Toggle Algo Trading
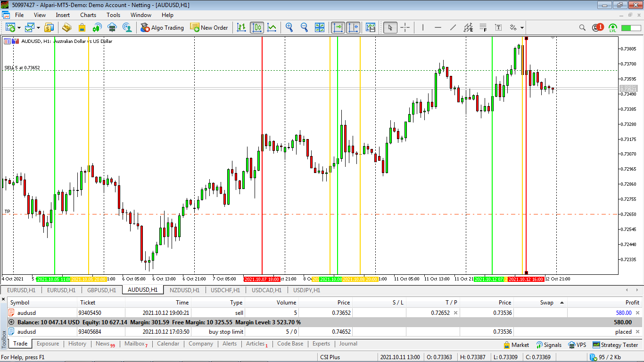 click(x=162, y=27)
